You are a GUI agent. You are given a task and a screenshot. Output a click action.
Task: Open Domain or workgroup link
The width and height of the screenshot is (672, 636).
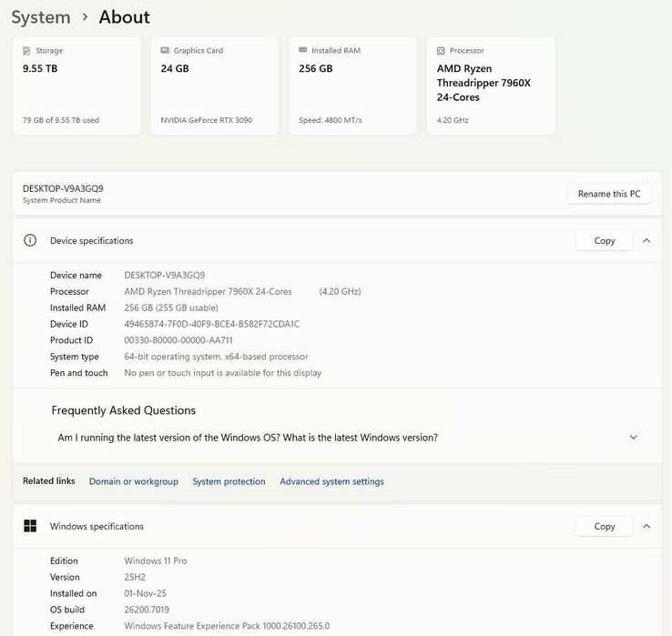[x=134, y=481]
